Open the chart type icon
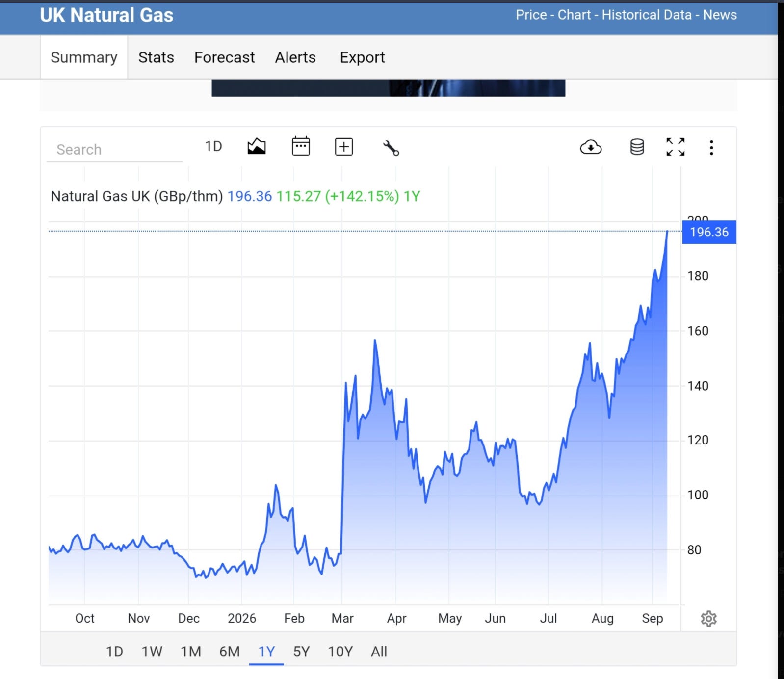 (257, 147)
